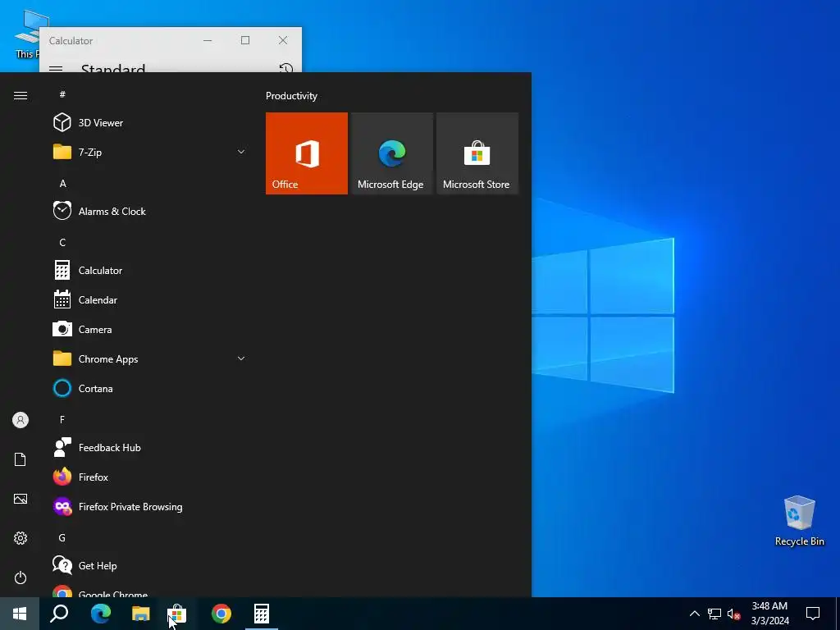This screenshot has height=630, width=840.
Task: Open the clock showing 3:48 AM
Action: coord(769,614)
